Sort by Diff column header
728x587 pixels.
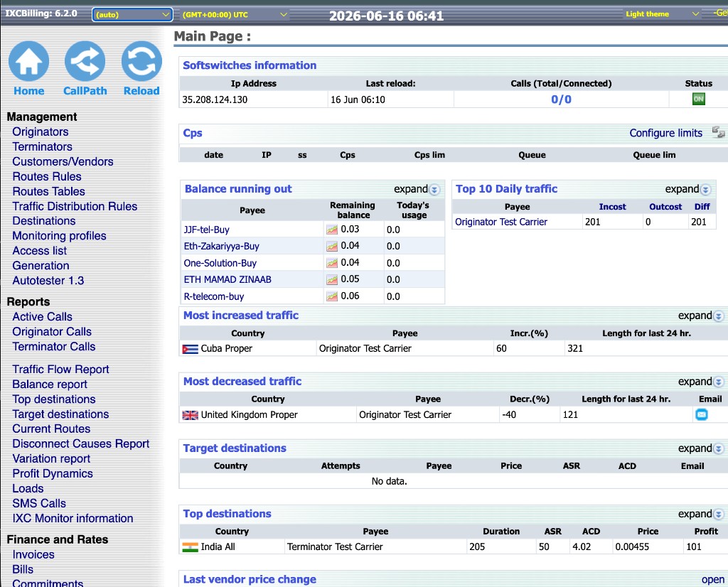click(702, 207)
